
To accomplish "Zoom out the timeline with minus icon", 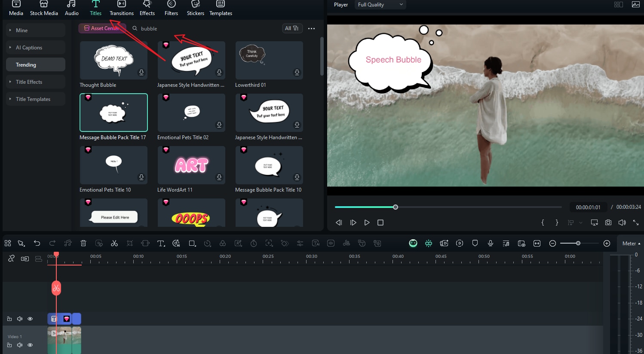I will 553,243.
